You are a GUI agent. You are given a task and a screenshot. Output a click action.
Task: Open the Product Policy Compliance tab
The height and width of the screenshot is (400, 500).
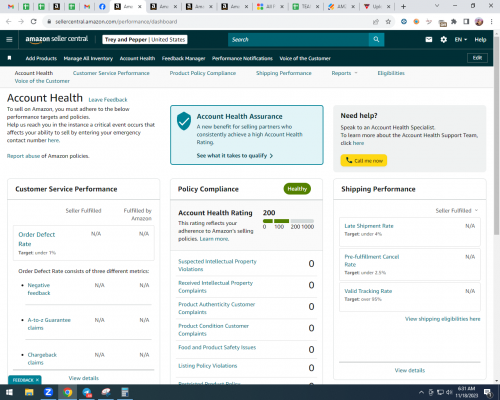(203, 73)
